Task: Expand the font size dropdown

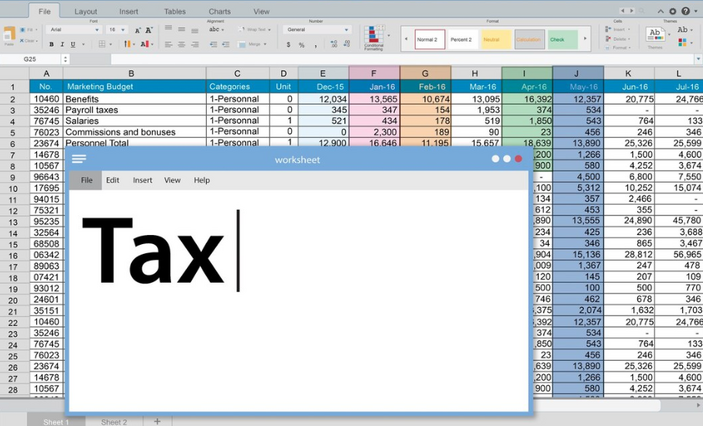Action: (124, 30)
